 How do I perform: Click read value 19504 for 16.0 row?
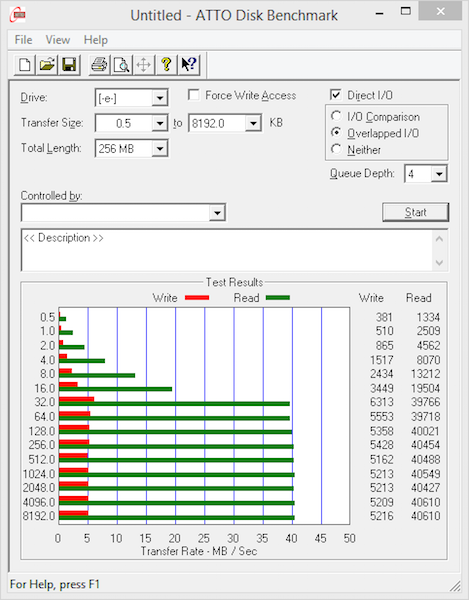(425, 388)
